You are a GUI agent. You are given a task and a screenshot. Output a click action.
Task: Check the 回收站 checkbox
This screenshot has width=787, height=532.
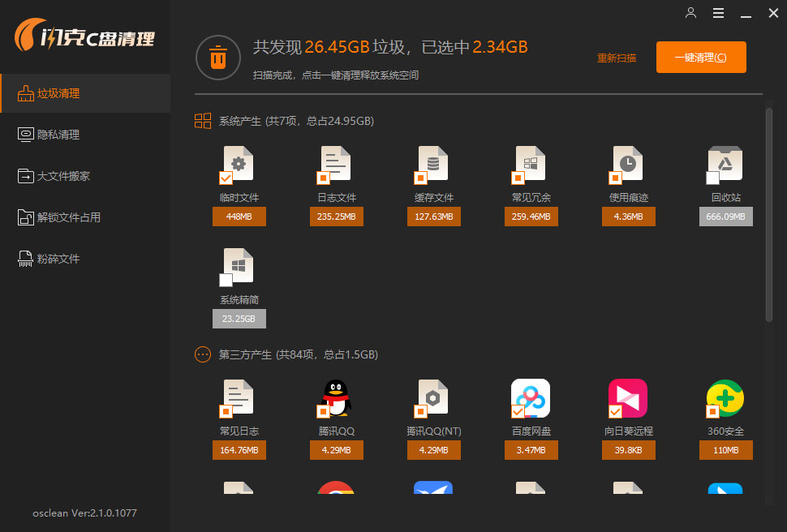(712, 178)
